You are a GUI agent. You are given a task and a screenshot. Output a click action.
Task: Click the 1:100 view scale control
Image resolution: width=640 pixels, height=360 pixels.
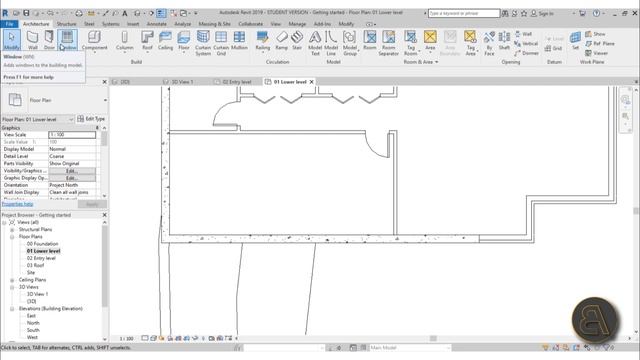click(127, 338)
